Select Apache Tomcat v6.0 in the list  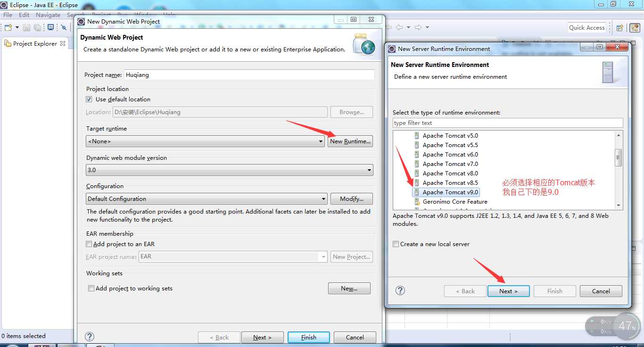coord(450,155)
